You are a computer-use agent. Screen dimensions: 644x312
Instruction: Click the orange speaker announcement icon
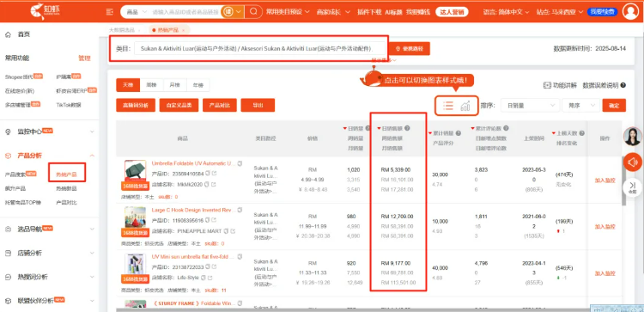tap(633, 162)
